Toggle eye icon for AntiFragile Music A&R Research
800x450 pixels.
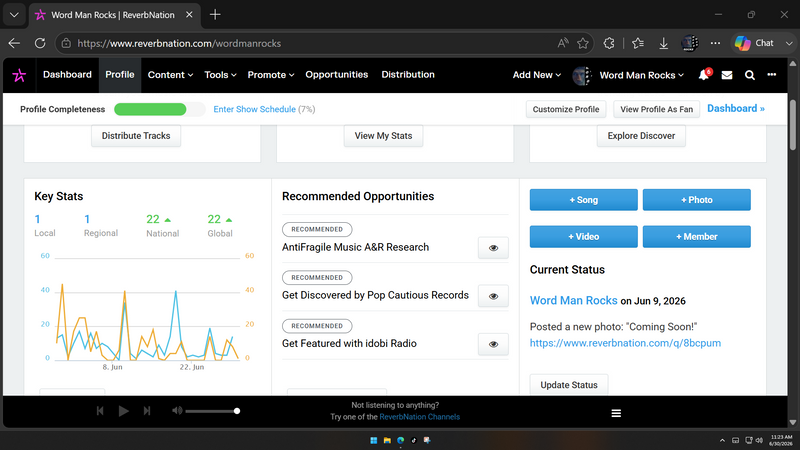click(493, 248)
